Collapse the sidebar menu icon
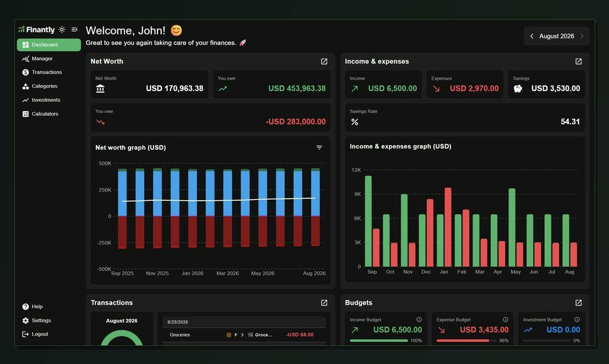Screen dimensions: 609x364 (x=75, y=30)
